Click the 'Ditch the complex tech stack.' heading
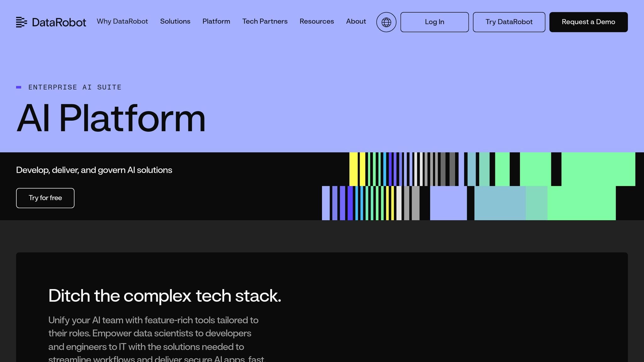The width and height of the screenshot is (644, 362). pos(165,296)
